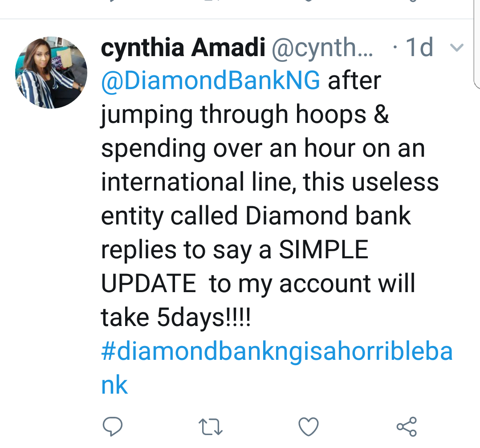This screenshot has width=480, height=448.
Task: Click 'spending over an hour on an' line
Action: tap(263, 149)
